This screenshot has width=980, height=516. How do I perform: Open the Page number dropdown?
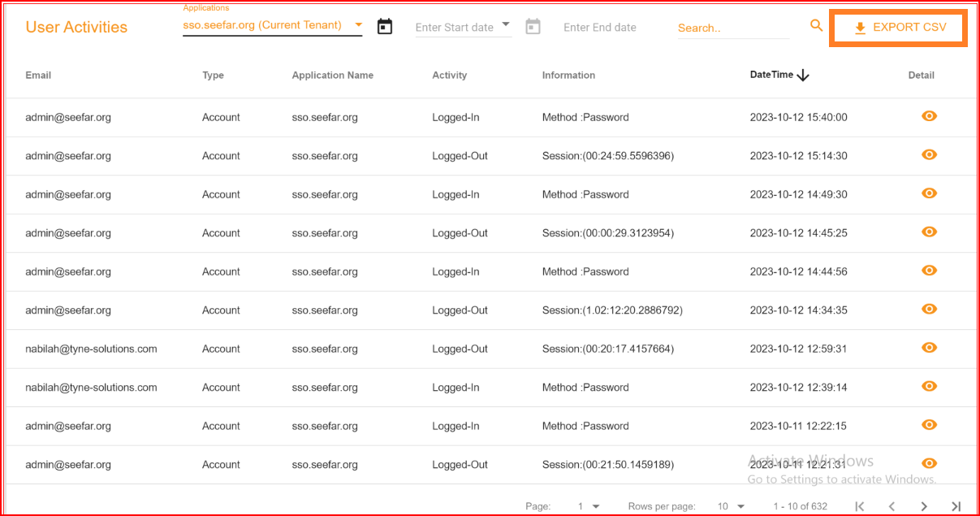[x=589, y=506]
